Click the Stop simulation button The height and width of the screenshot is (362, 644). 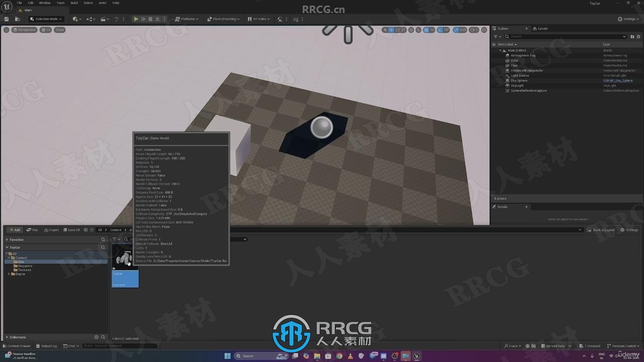(x=150, y=19)
